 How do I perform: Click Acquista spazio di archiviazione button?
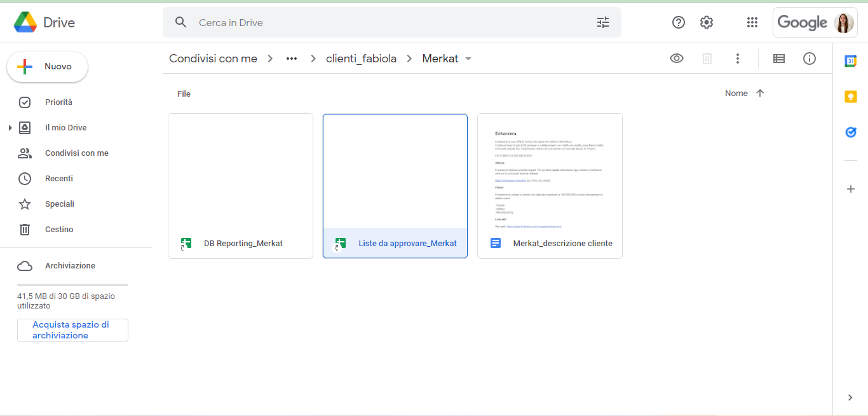[x=72, y=330]
